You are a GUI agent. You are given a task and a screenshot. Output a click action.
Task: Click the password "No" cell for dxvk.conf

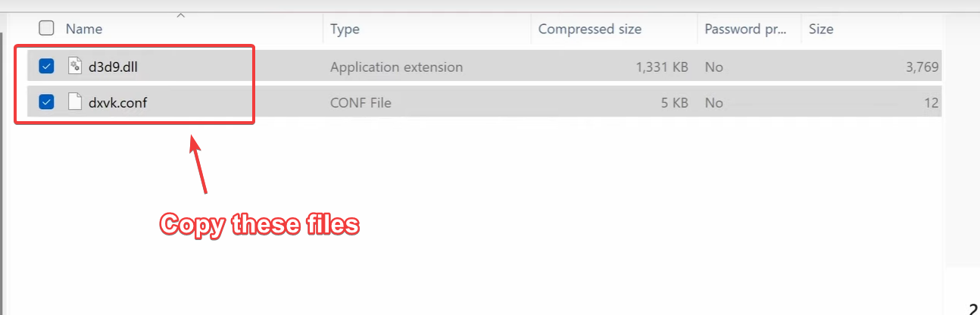[713, 102]
